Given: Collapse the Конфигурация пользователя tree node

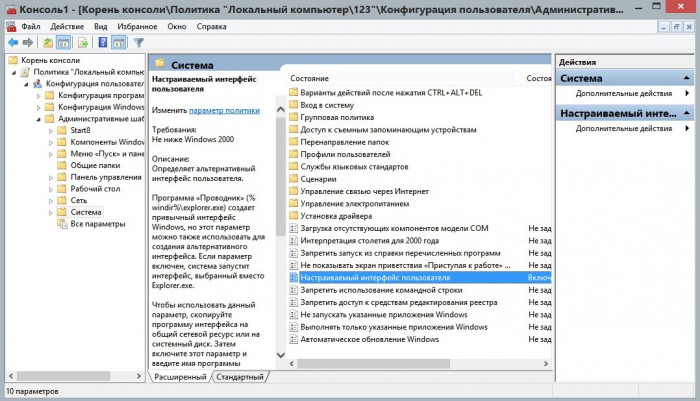Looking at the screenshot, I should coord(26,84).
